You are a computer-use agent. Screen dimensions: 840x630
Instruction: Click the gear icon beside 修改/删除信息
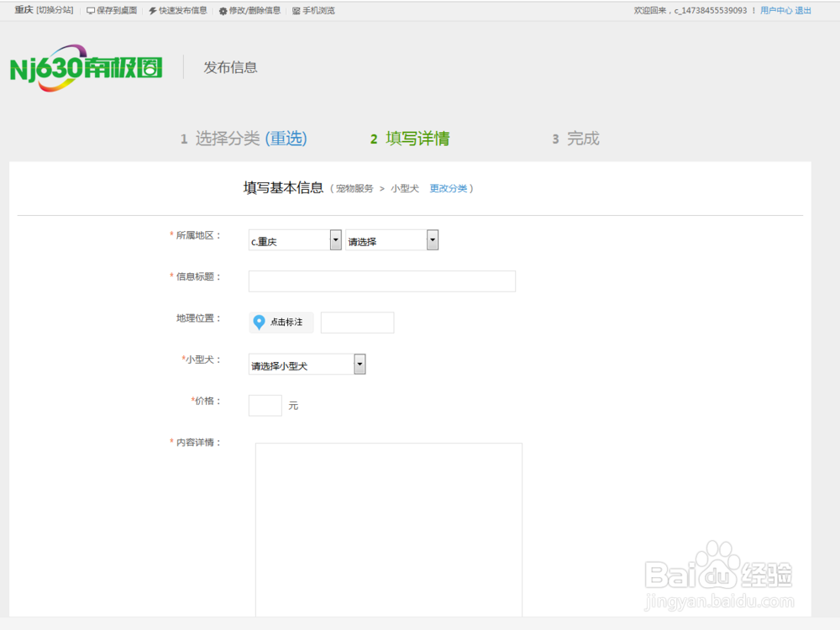223,11
